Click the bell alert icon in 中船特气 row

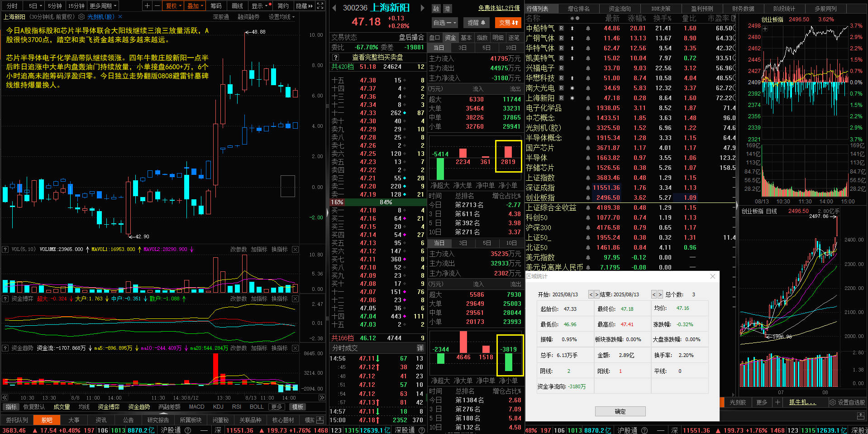click(x=588, y=28)
